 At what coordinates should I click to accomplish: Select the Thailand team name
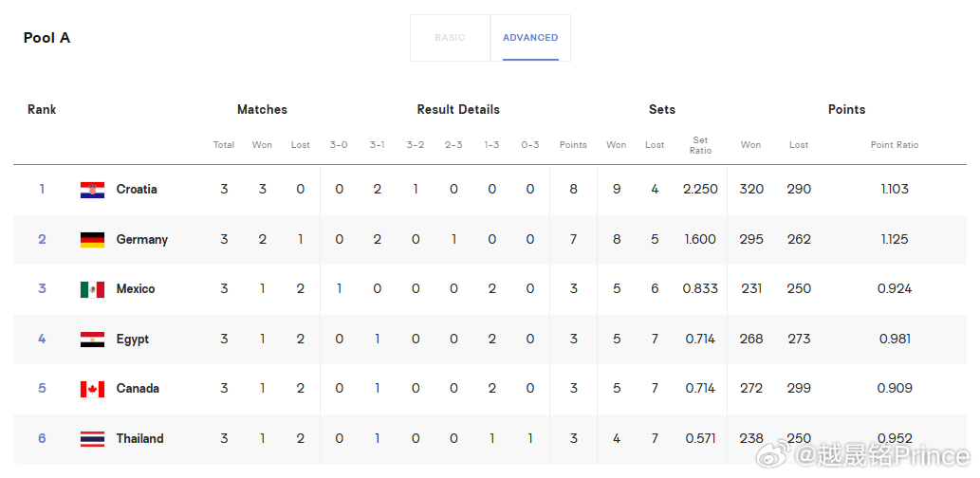pyautogui.click(x=140, y=438)
